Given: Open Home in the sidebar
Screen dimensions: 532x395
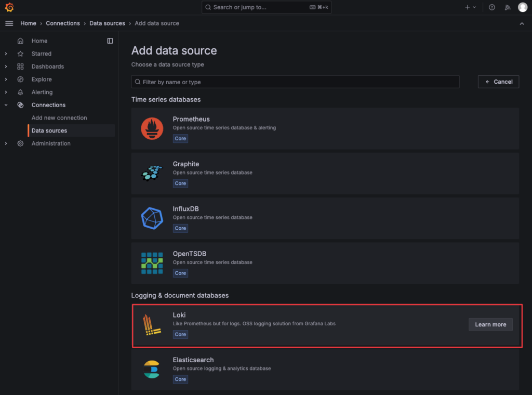Looking at the screenshot, I should [39, 41].
